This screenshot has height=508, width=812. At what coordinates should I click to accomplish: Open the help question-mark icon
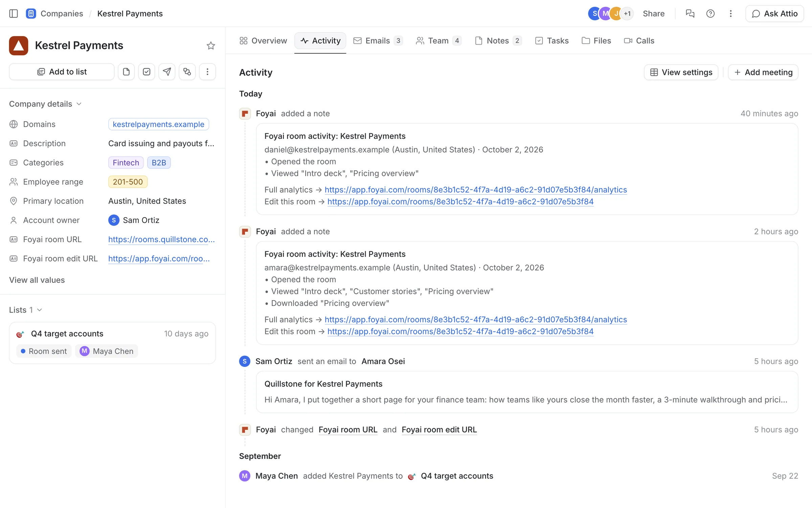tap(710, 14)
